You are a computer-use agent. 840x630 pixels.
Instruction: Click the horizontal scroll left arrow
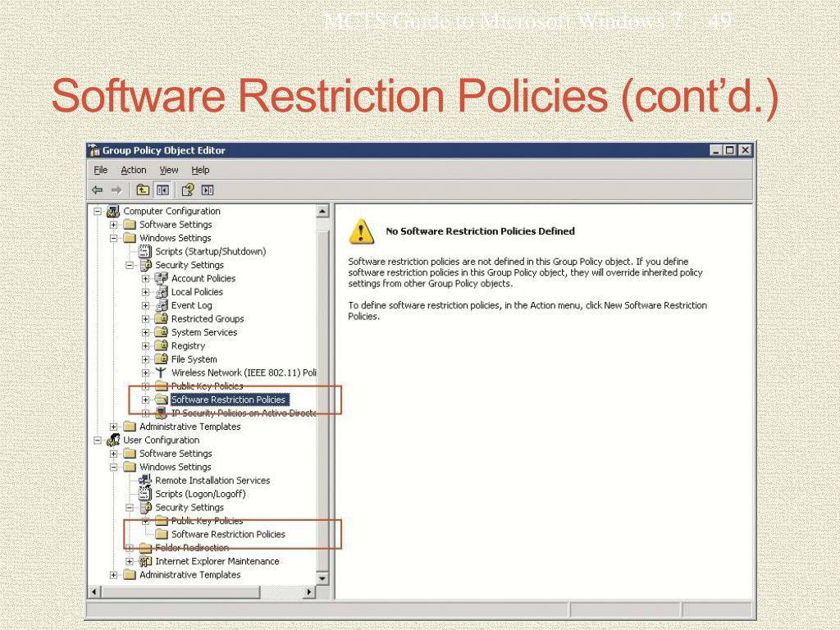coord(94,592)
